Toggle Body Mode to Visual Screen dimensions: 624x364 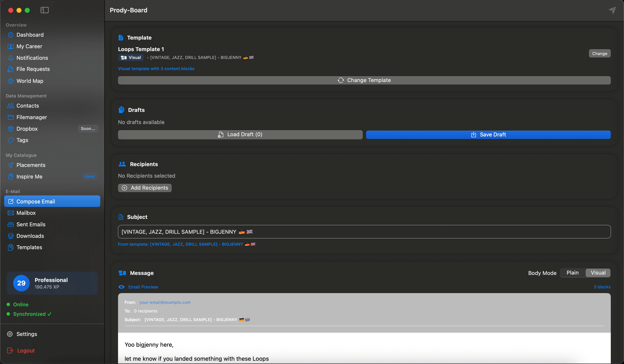598,273
